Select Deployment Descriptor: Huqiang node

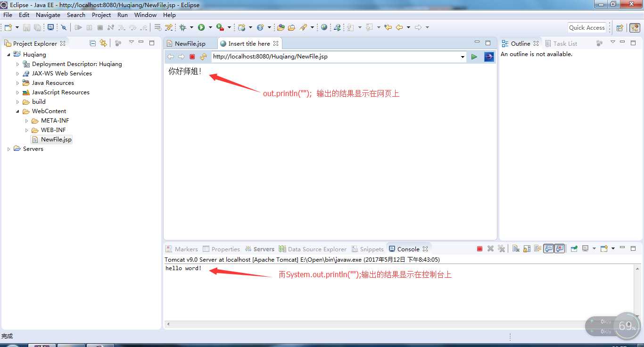pyautogui.click(x=72, y=64)
